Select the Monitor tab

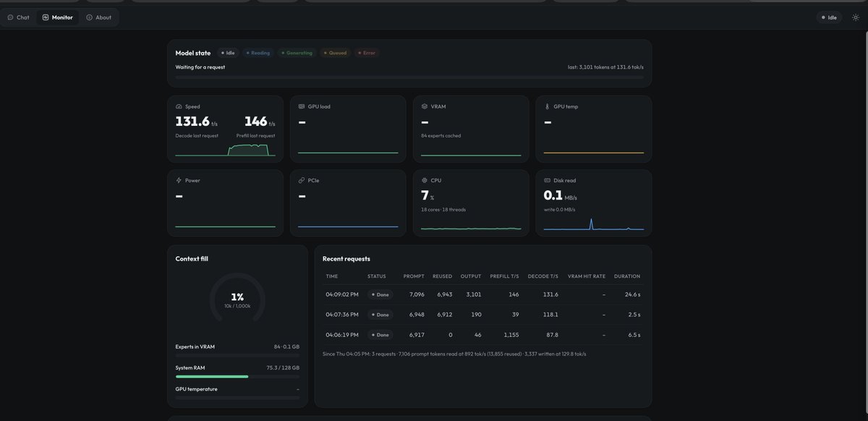58,17
